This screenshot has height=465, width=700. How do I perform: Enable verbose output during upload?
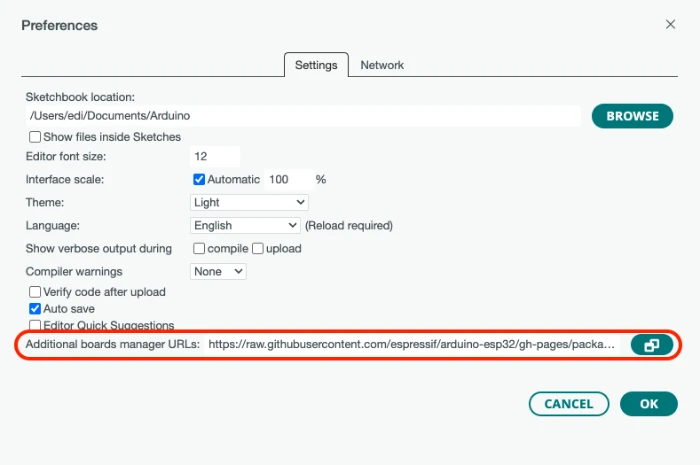point(258,248)
